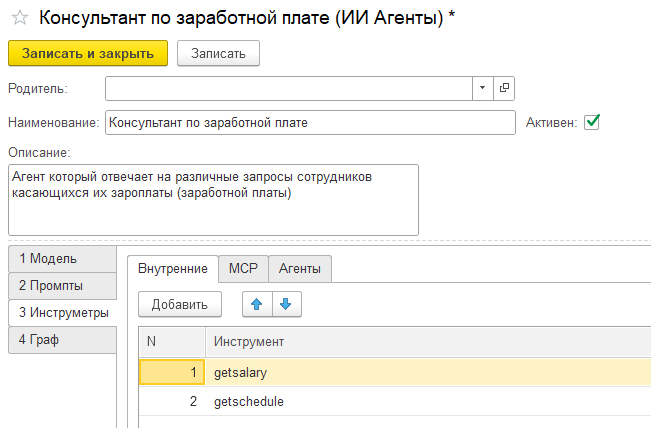Select the 3 Инструметры tab

(x=63, y=313)
